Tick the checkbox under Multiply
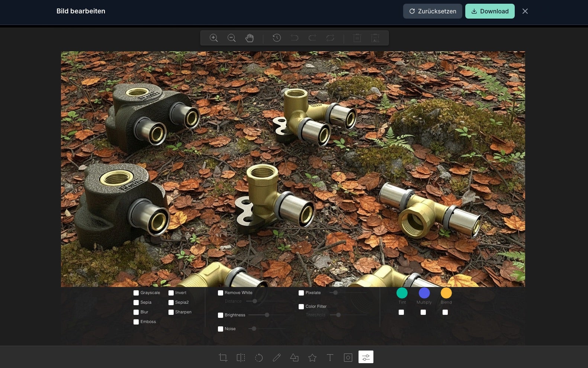The image size is (588, 368). pos(423,312)
